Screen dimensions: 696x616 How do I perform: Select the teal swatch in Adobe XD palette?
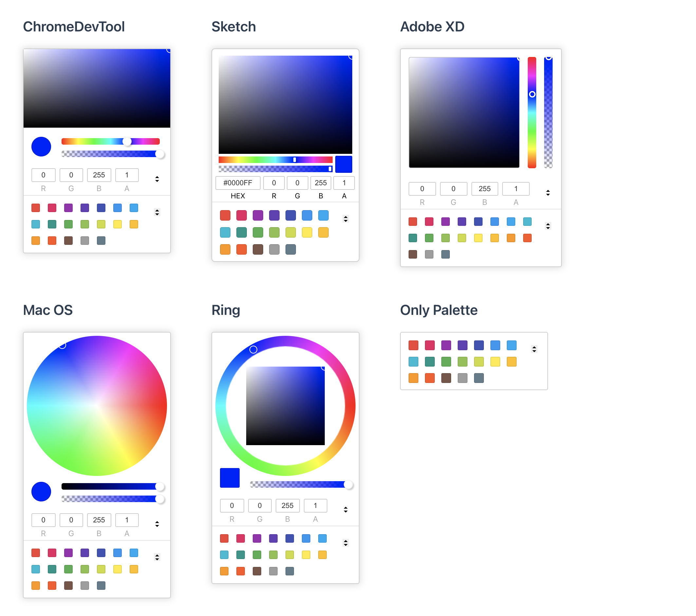pyautogui.click(x=412, y=238)
